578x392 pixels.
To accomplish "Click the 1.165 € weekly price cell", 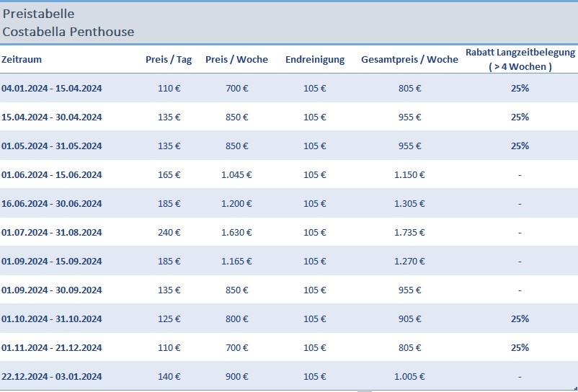I will click(236, 262).
